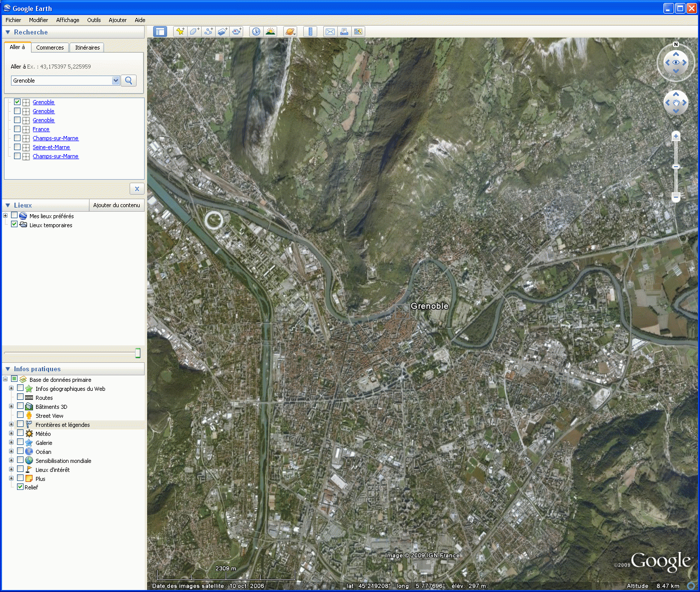Collapse the Infos pratiques panel

pos(8,369)
